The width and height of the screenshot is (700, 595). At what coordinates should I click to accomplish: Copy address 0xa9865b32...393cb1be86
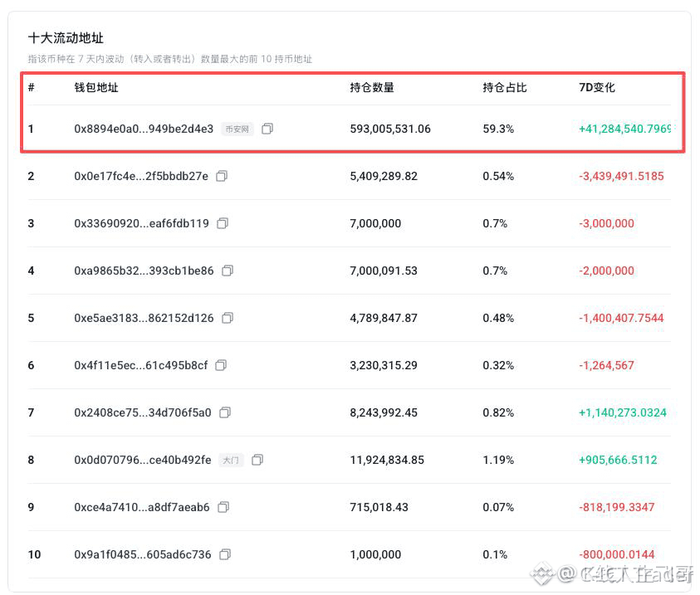tap(228, 271)
